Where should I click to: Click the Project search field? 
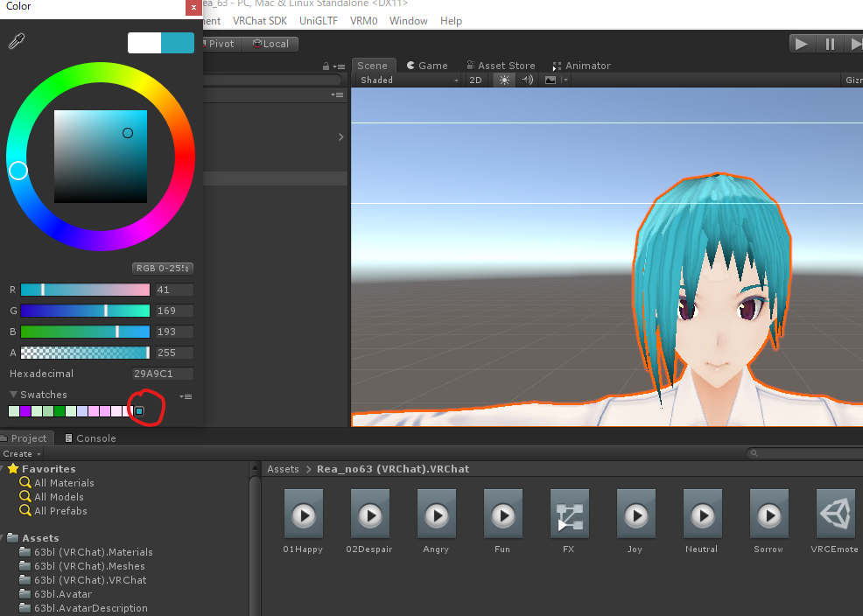click(804, 453)
